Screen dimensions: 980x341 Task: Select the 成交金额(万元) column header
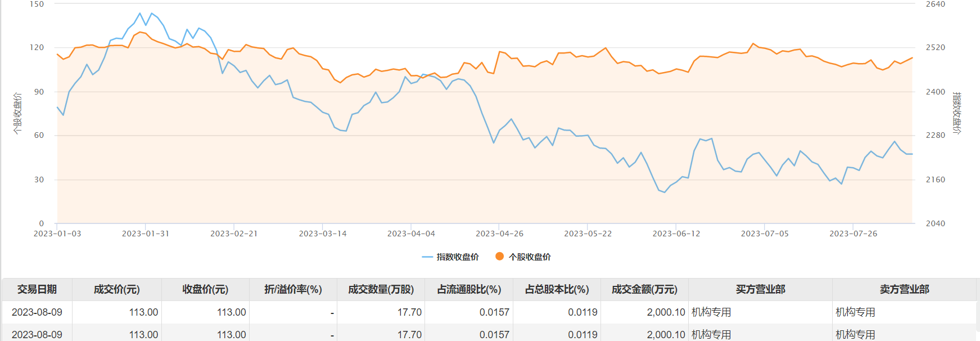645,289
